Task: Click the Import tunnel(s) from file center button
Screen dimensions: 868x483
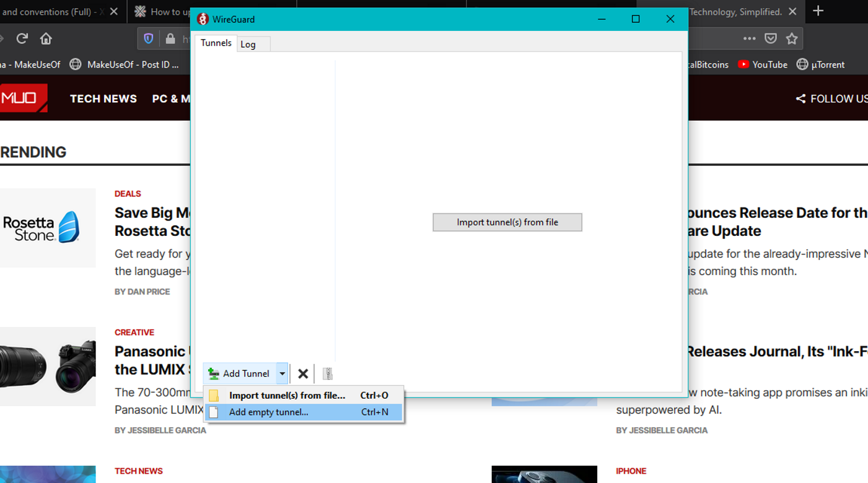Action: pos(507,222)
